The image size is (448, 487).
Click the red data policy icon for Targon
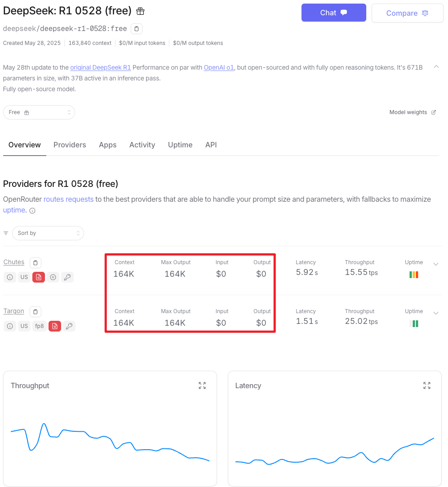(x=55, y=326)
